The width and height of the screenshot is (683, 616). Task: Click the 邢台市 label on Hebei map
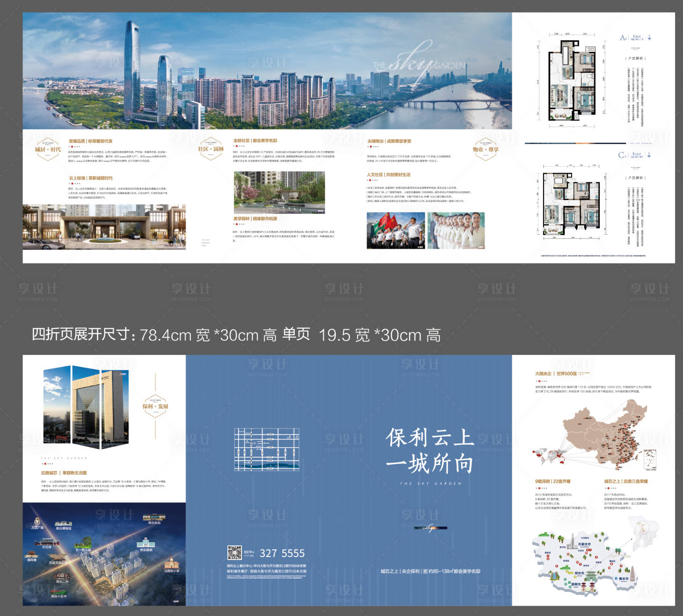[x=579, y=573]
